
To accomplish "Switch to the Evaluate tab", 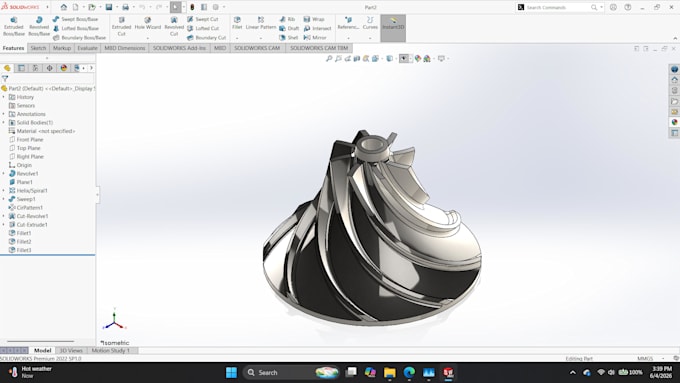I will point(87,48).
